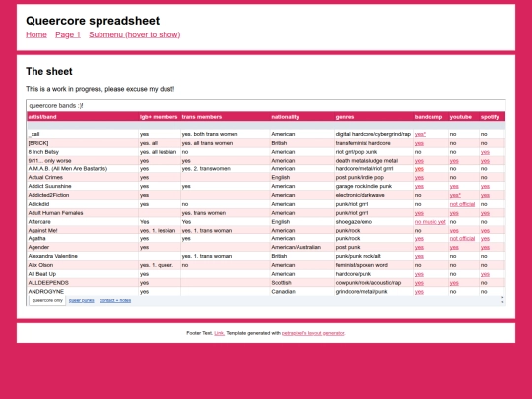Select the trans members column header
Viewport: 532px width, 399px height.
pos(225,117)
